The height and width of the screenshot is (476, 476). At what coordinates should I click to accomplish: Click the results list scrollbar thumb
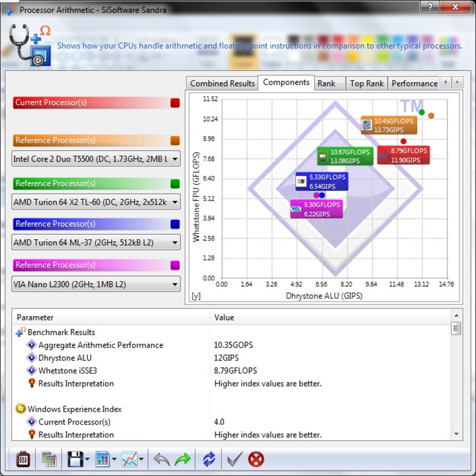click(x=456, y=328)
